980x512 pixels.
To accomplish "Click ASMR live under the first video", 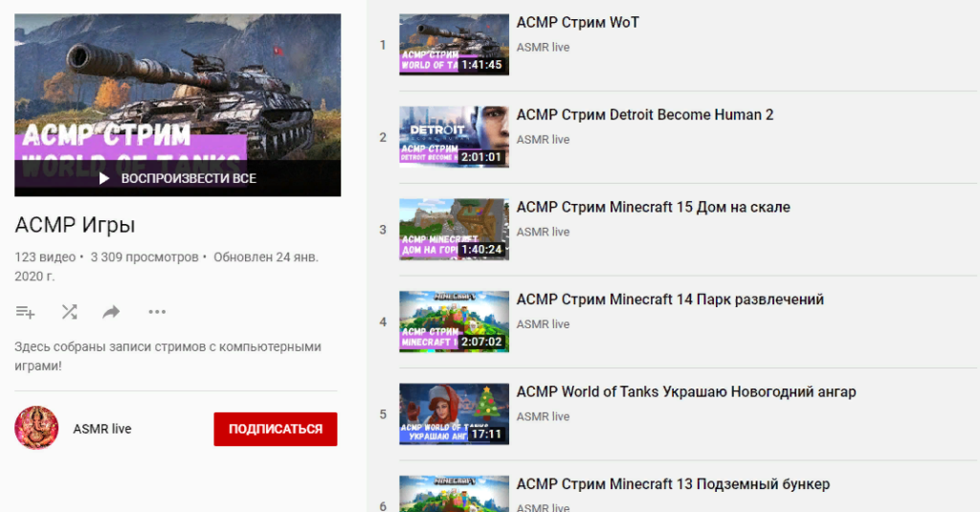I will pyautogui.click(x=543, y=47).
